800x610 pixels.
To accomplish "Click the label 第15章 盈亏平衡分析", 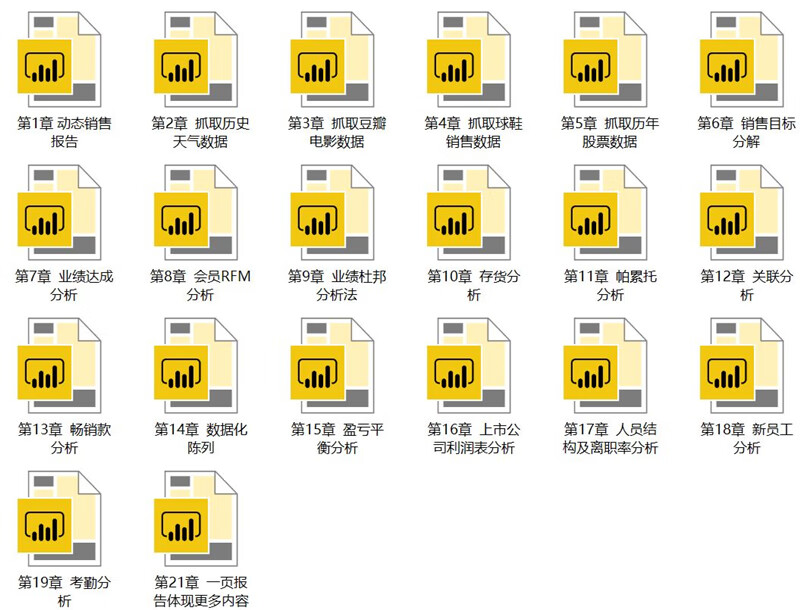I will point(337,438).
